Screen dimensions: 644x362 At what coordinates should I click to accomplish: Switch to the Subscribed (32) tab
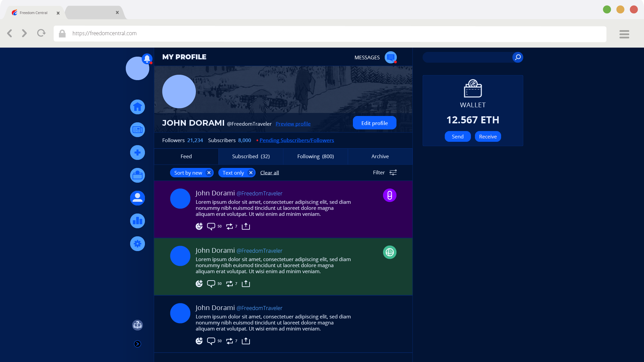coord(251,157)
